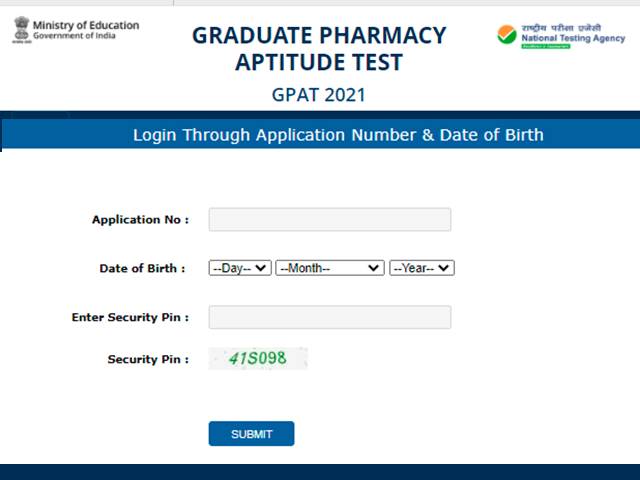Click the 41S098 captcha image
Image resolution: width=640 pixels, height=480 pixels.
[x=258, y=358]
